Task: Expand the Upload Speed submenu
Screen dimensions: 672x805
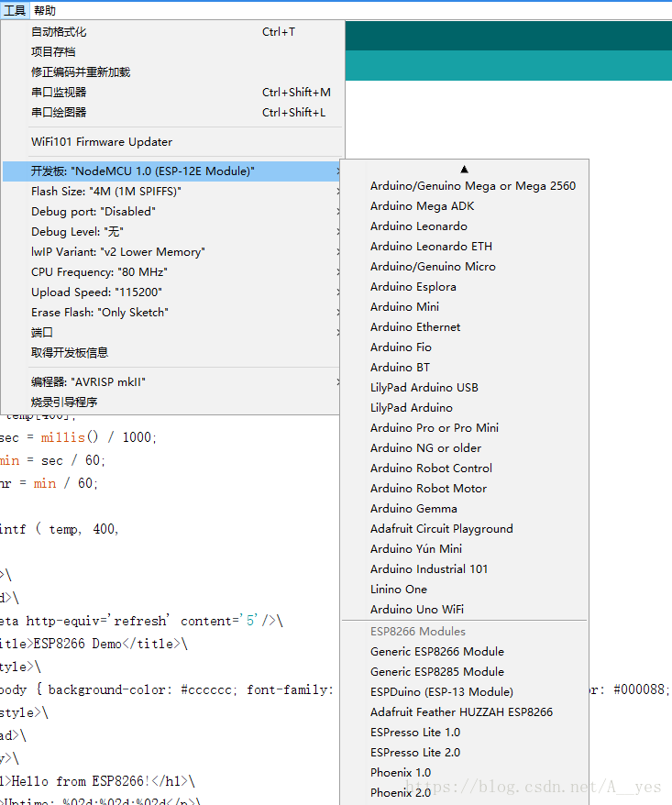Action: click(171, 292)
